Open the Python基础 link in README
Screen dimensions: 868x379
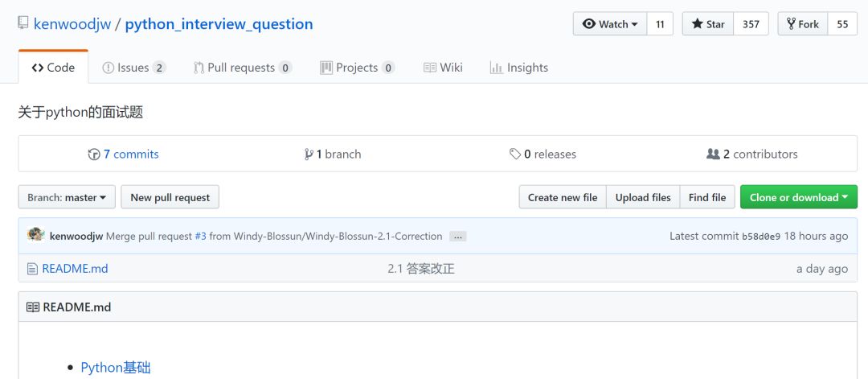(x=116, y=368)
